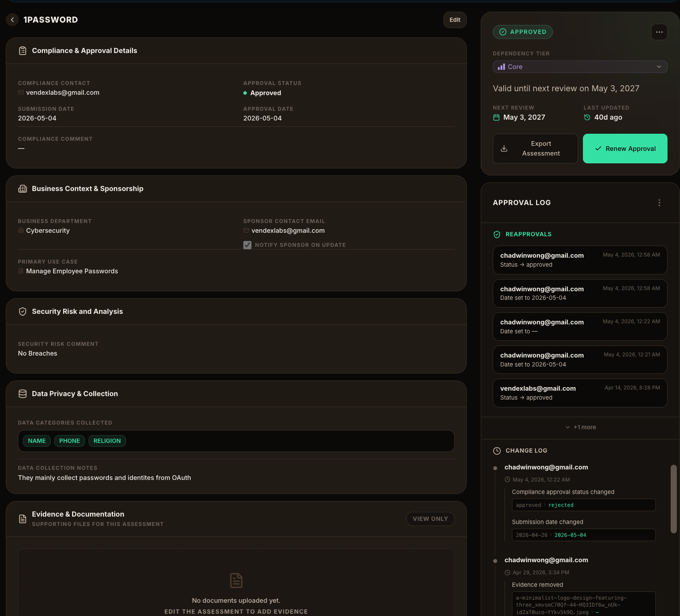Click the Security Risk and Analysis shield icon
Image resolution: width=680 pixels, height=616 pixels.
click(x=23, y=312)
